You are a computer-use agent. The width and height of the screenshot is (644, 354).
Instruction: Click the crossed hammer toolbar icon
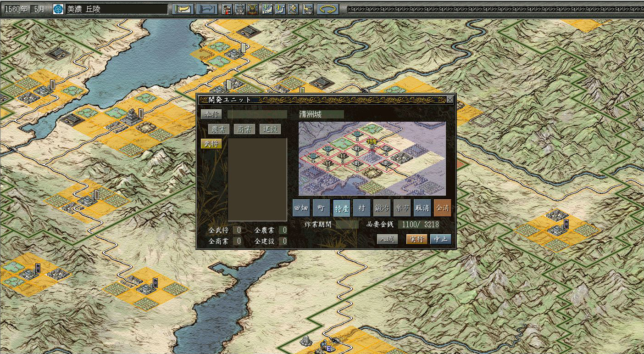pos(293,9)
